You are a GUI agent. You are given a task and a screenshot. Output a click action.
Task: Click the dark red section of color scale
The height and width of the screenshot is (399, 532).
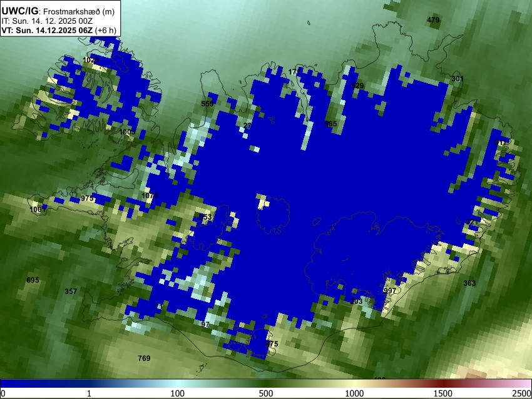click(x=443, y=384)
